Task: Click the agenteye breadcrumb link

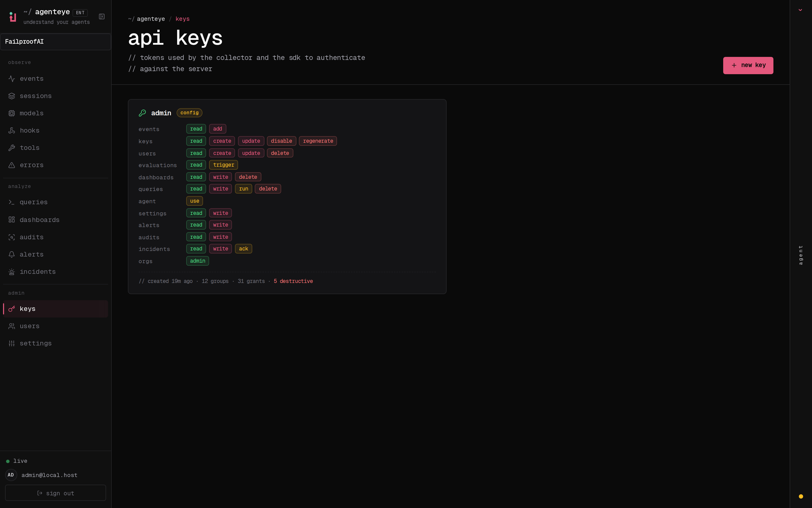Action: click(x=151, y=19)
